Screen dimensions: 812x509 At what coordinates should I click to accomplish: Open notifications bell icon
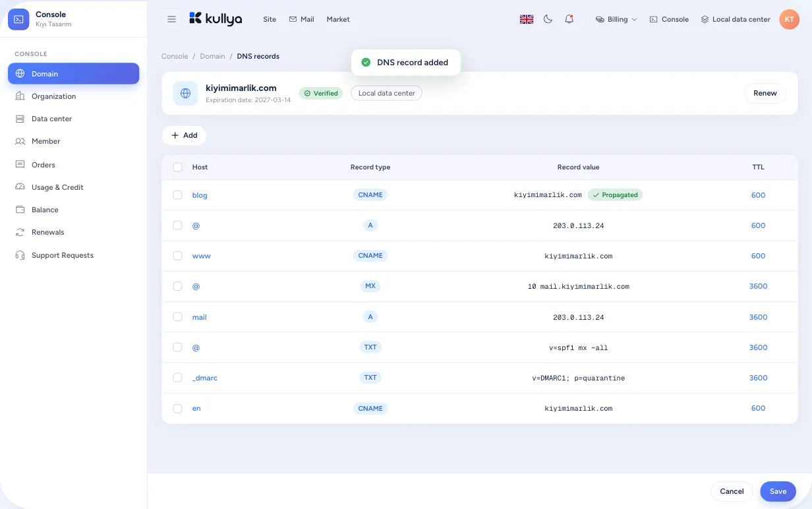point(569,19)
